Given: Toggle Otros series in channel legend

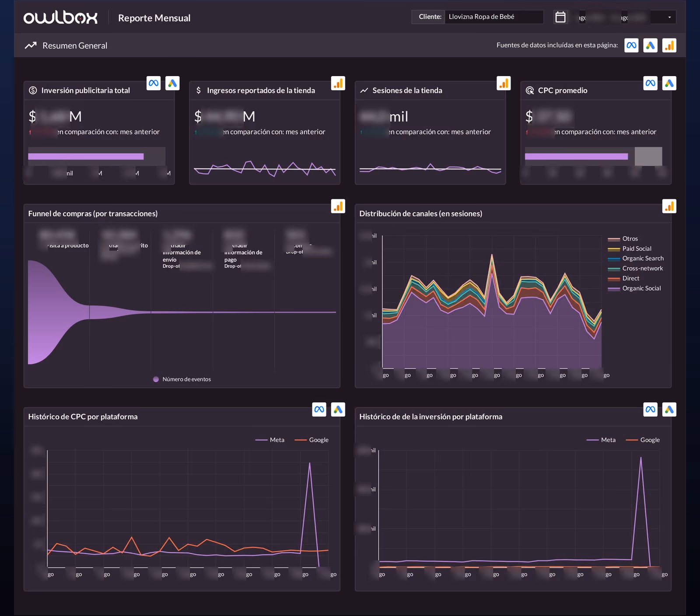Looking at the screenshot, I should 623,239.
